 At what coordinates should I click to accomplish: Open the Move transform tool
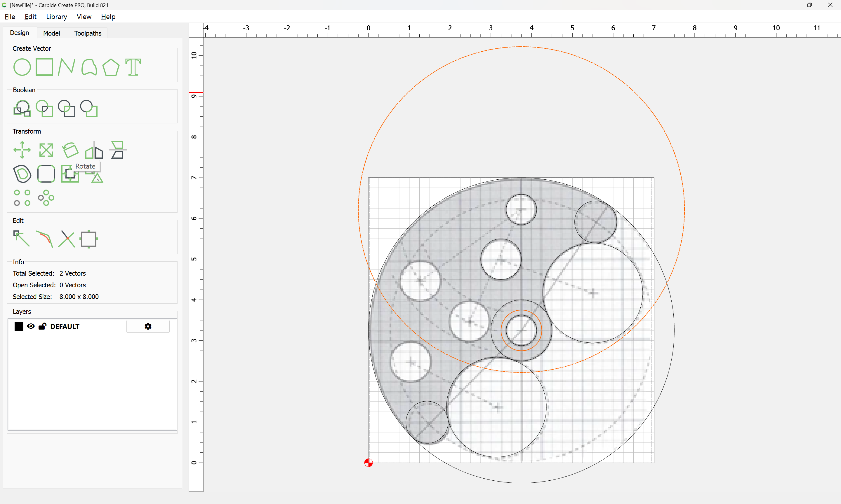(x=22, y=150)
